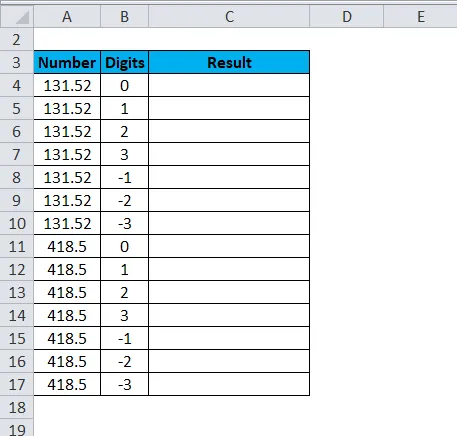Select column B header
This screenshot has height=436, width=457.
coord(125,16)
